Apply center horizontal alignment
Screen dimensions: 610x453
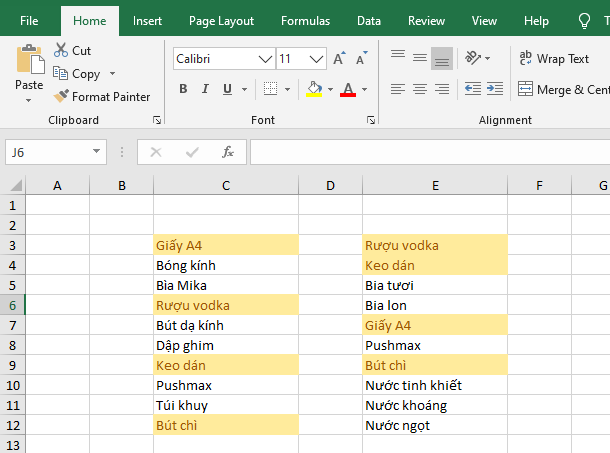[420, 89]
